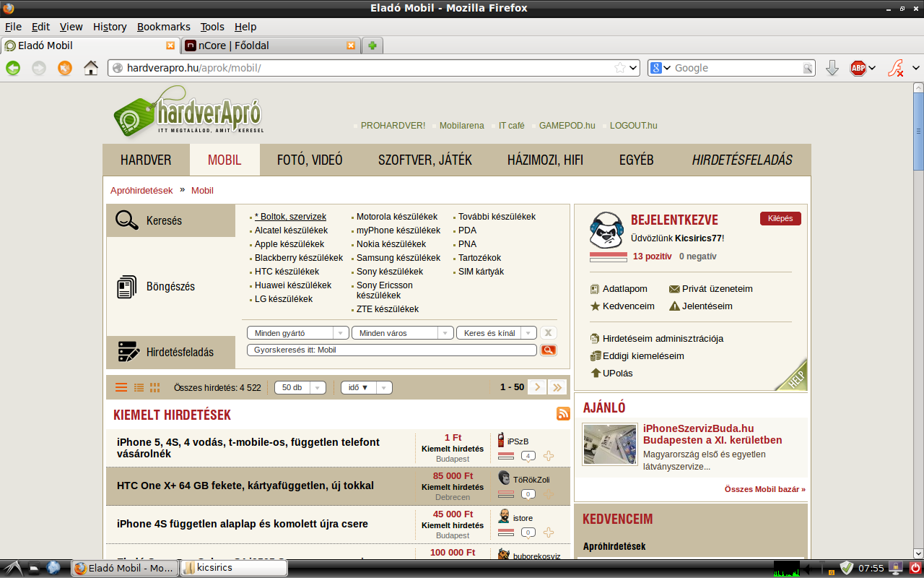Clear filters with the X button
Viewport: 924px width, 578px height.
(549, 333)
